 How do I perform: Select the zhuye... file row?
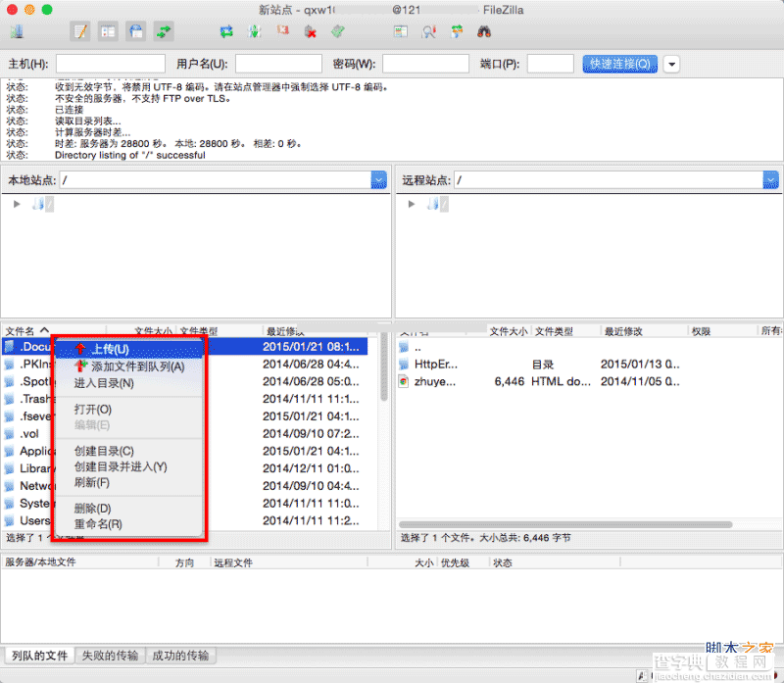(x=588, y=382)
